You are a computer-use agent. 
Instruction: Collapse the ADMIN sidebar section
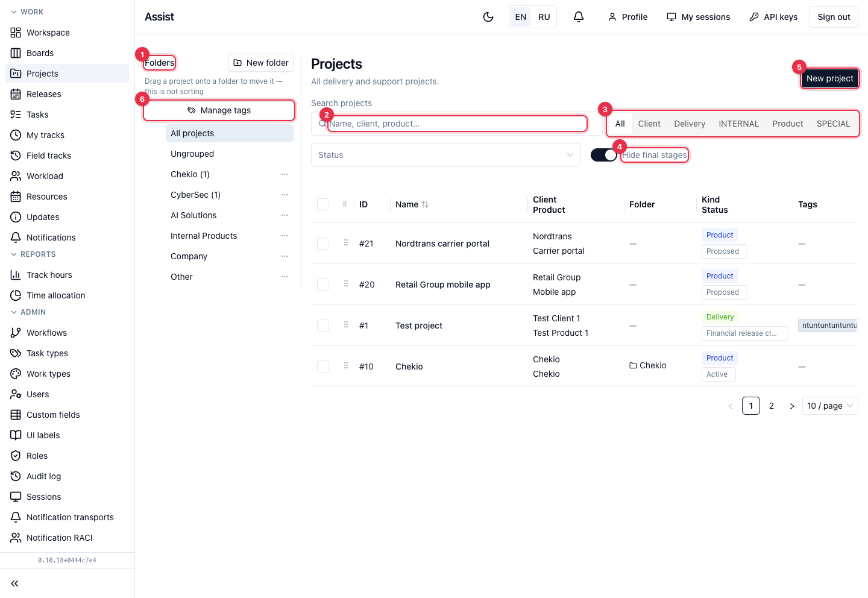point(28,312)
